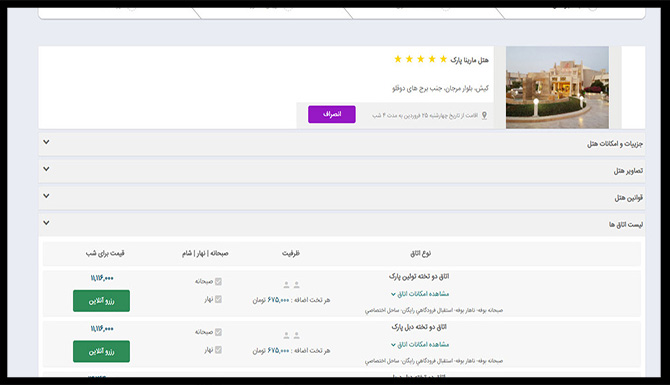Expand the تصاویر هتل section chevron
670x385 pixels.
46,169
